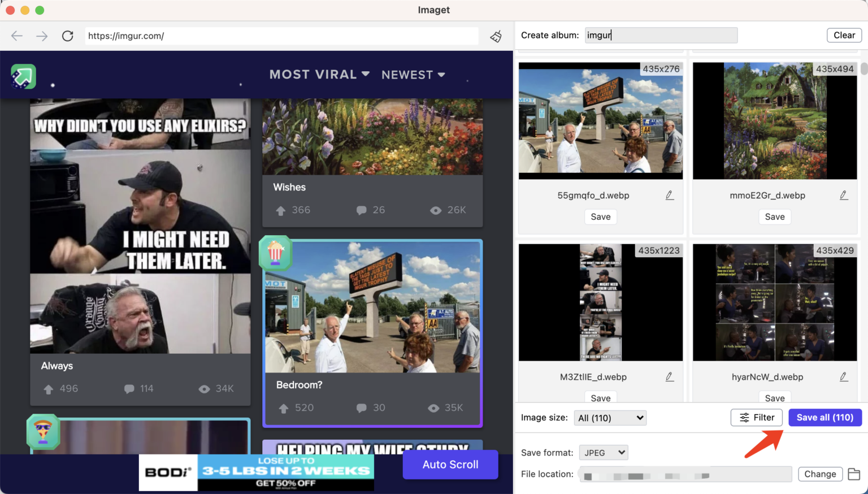Image resolution: width=868 pixels, height=494 pixels.
Task: Click the popcorn badge on the Bedroom? post
Action: [x=275, y=253]
